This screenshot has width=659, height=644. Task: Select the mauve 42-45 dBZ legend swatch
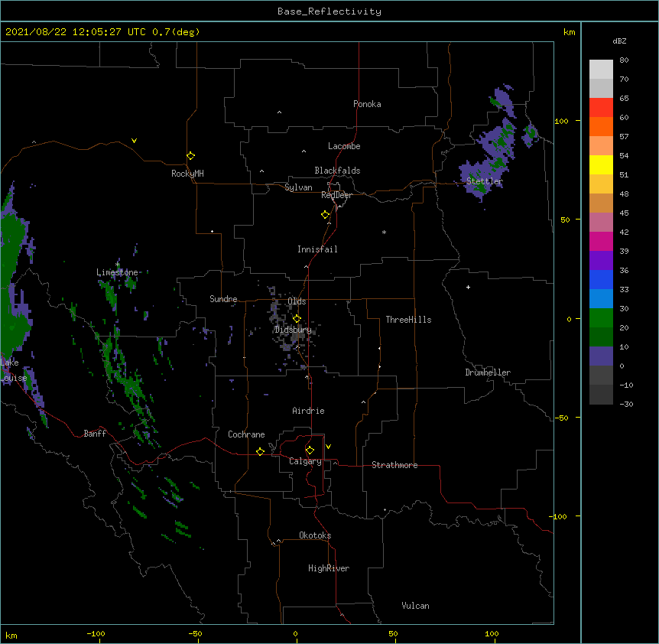pos(601,223)
